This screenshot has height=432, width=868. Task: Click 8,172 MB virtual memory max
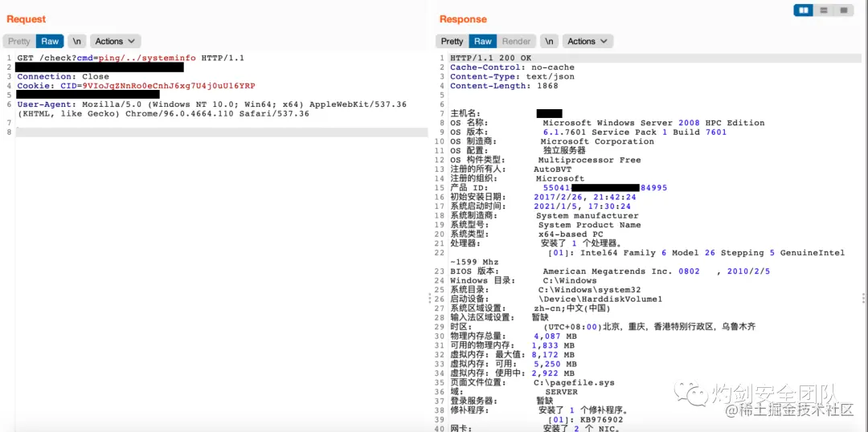click(x=553, y=355)
